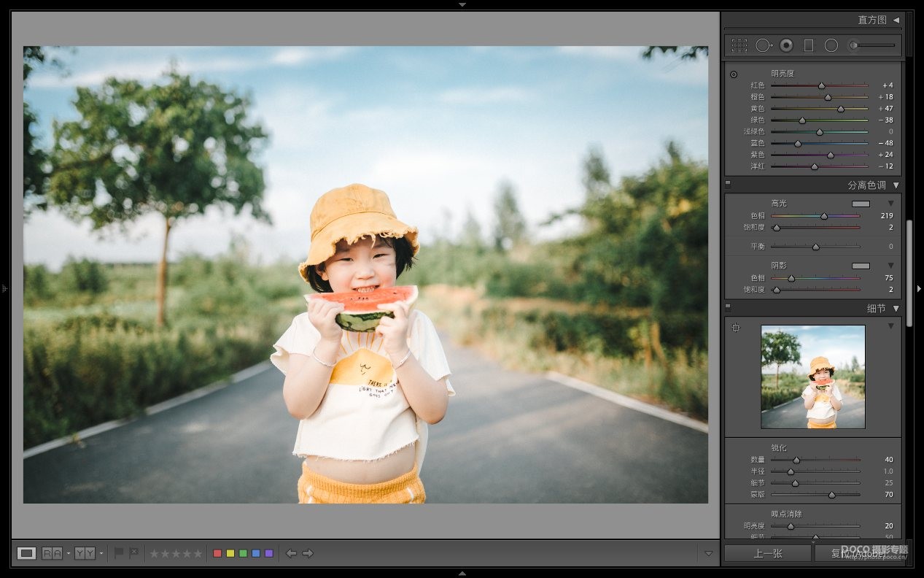
Task: Apply the red color label
Action: click(x=217, y=553)
